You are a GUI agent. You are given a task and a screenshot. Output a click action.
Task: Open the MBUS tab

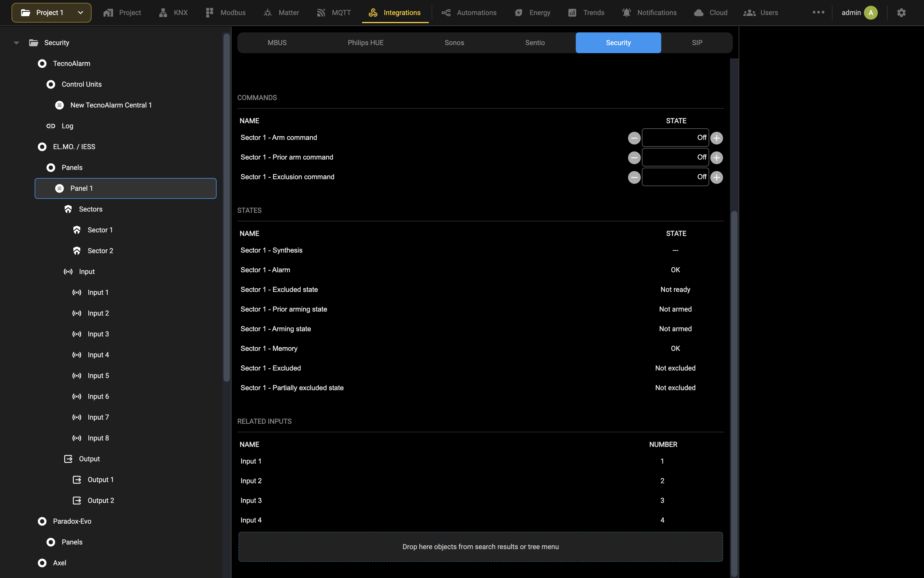click(x=277, y=43)
